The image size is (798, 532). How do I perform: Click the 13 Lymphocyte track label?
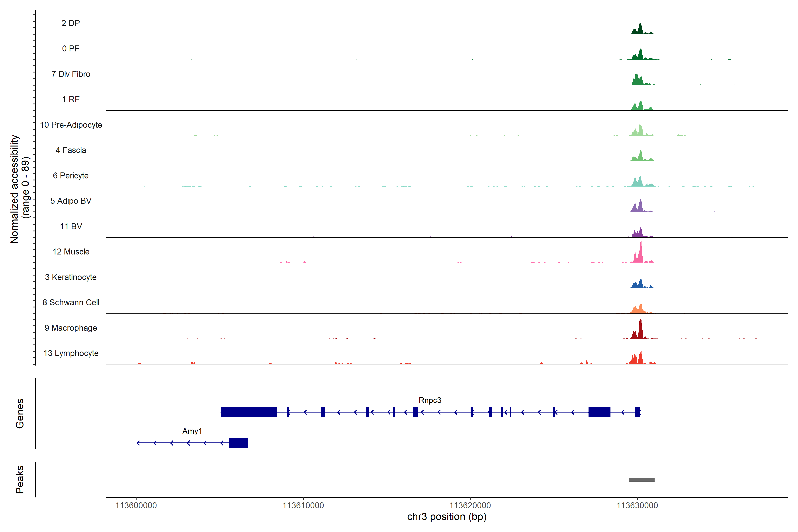(x=71, y=353)
